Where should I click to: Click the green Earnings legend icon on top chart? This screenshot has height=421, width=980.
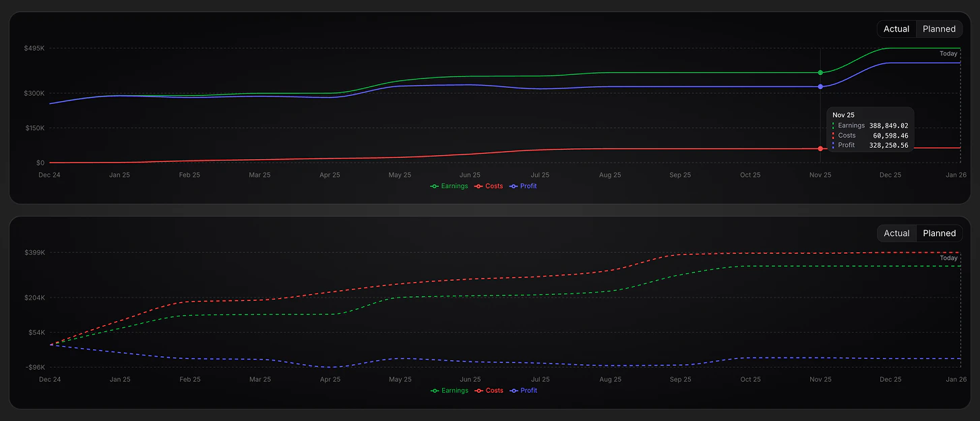tap(434, 186)
